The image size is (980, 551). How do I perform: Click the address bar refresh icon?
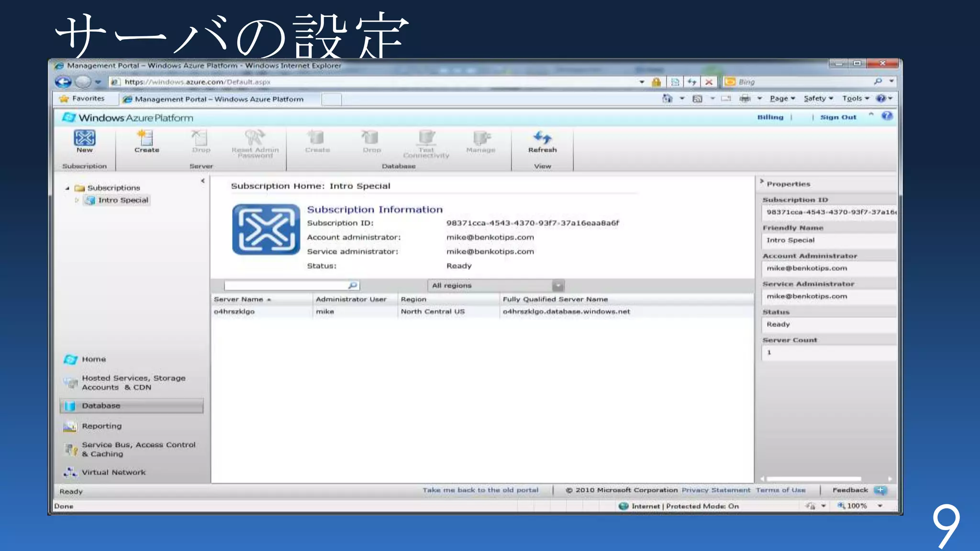[x=692, y=82]
